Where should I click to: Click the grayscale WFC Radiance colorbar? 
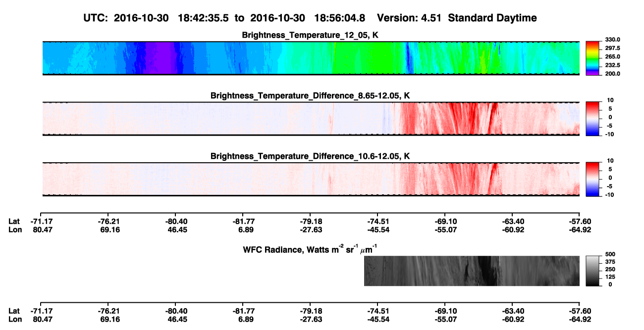pyautogui.click(x=591, y=271)
